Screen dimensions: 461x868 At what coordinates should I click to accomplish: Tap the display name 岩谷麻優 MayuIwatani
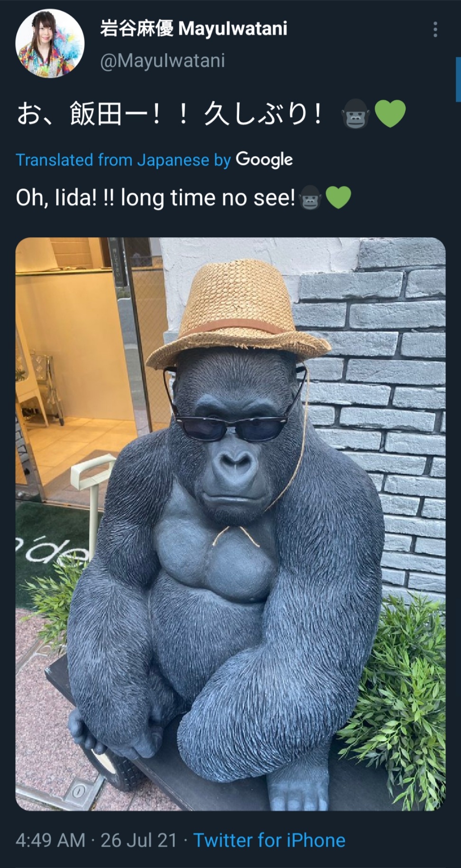pos(194,28)
